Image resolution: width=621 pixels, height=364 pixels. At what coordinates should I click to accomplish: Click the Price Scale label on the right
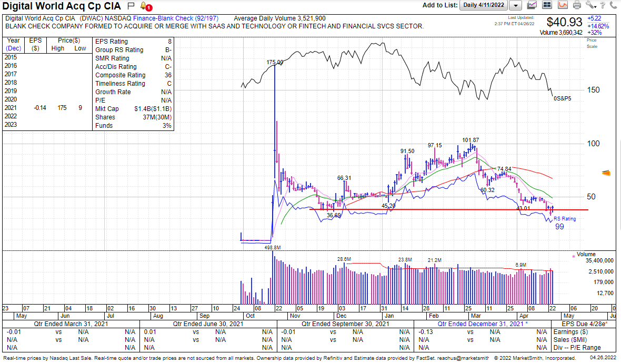point(593,44)
